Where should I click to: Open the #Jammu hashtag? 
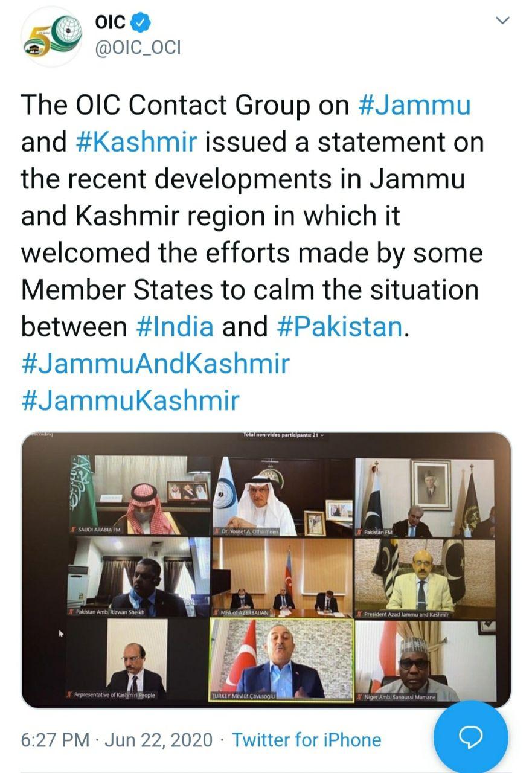point(414,105)
